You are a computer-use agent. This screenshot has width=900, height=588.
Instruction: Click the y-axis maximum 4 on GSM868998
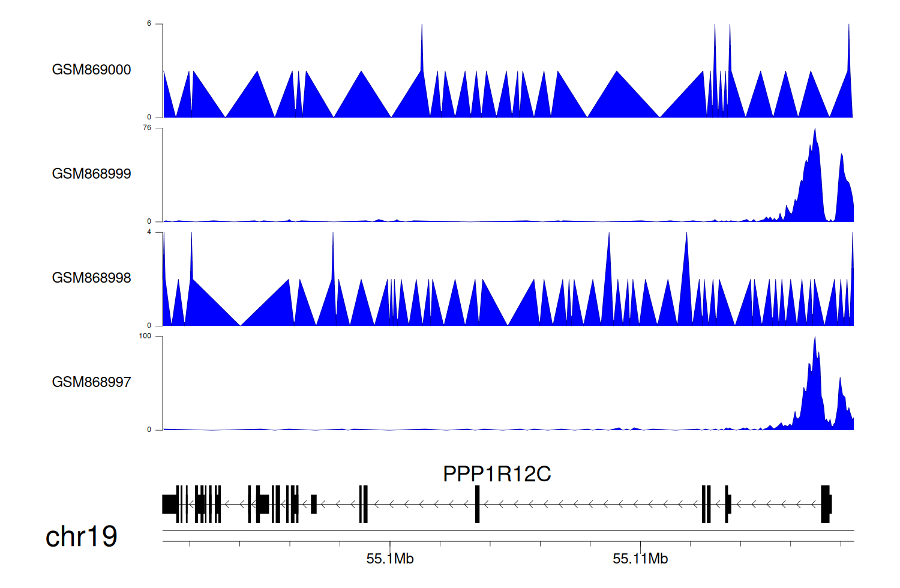(149, 232)
